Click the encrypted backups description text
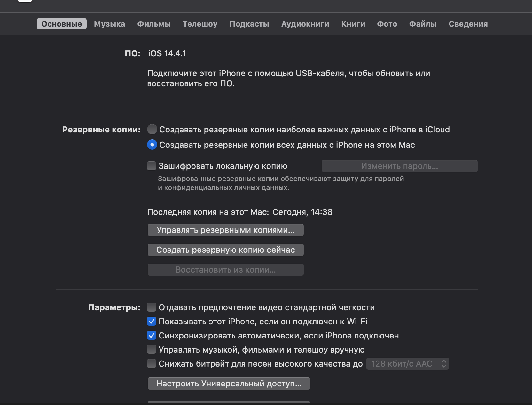Image resolution: width=532 pixels, height=405 pixels. click(x=281, y=183)
